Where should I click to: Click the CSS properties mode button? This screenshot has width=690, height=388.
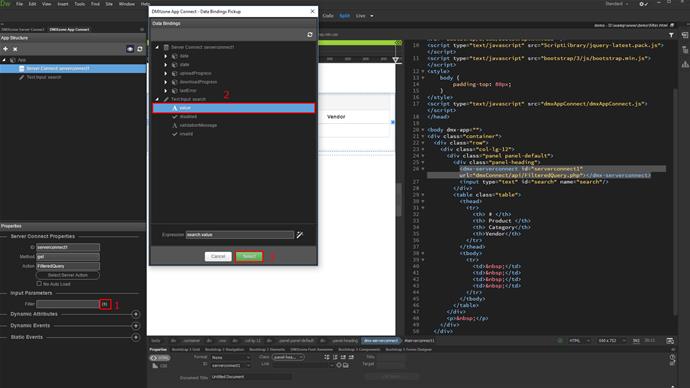coord(160,366)
